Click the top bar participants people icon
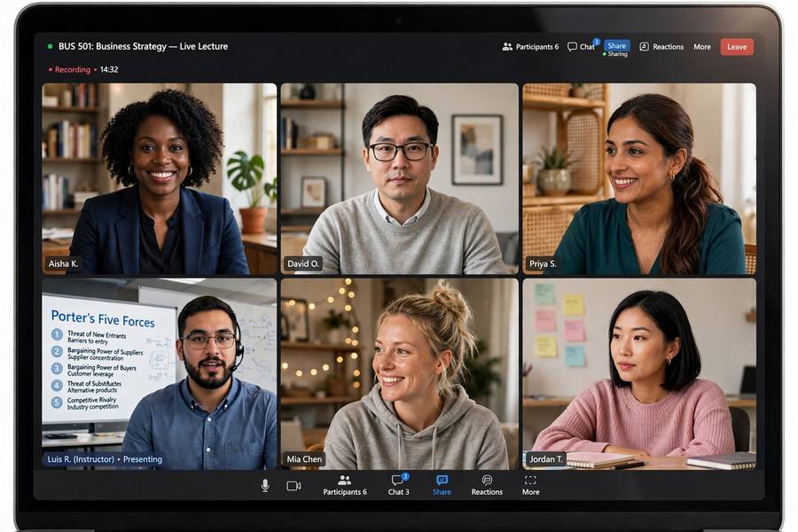Screen dimensions: 798x532 pos(507,47)
